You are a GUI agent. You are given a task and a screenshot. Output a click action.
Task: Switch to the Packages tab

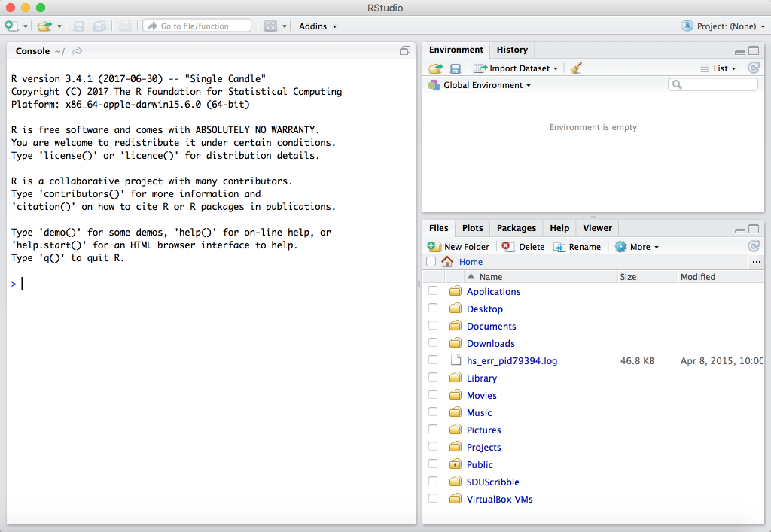(517, 228)
